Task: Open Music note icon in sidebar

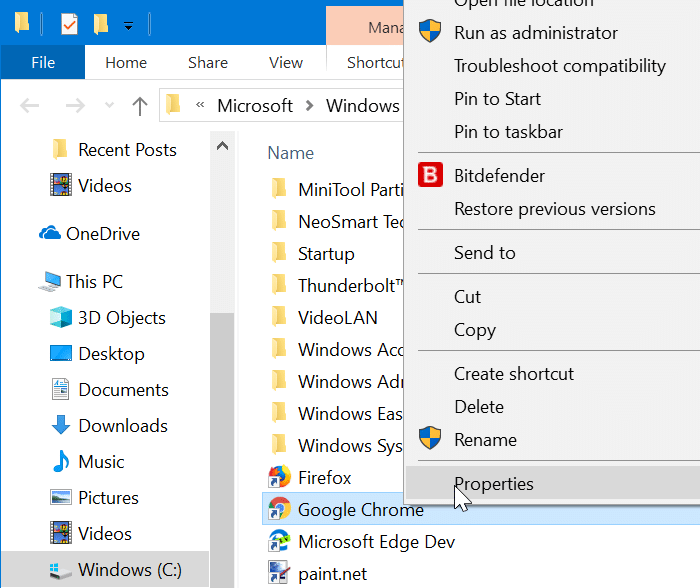Action: pos(61,461)
